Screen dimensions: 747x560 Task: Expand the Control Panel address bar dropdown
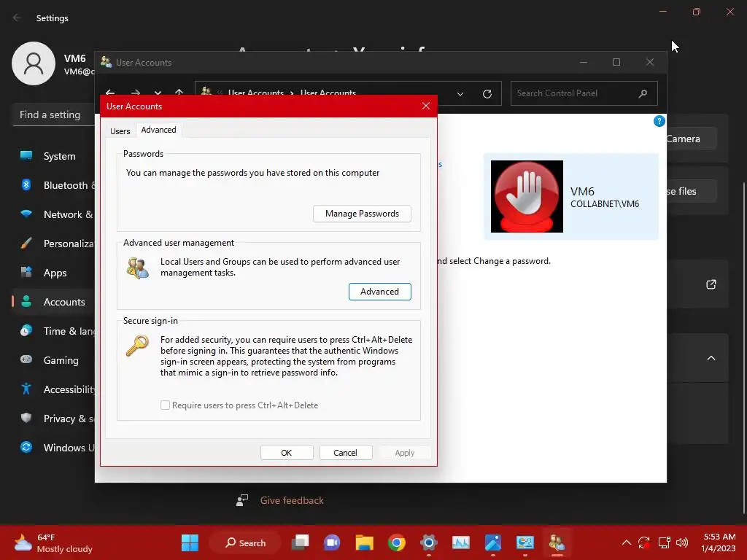(x=460, y=94)
